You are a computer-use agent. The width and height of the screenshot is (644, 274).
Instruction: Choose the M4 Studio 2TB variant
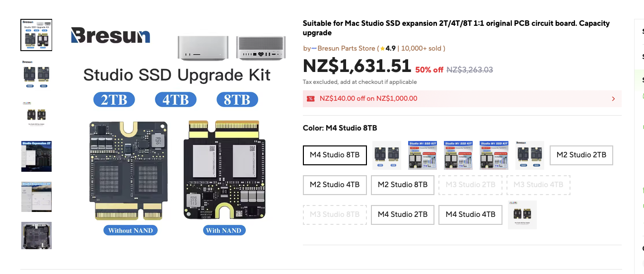[403, 214]
